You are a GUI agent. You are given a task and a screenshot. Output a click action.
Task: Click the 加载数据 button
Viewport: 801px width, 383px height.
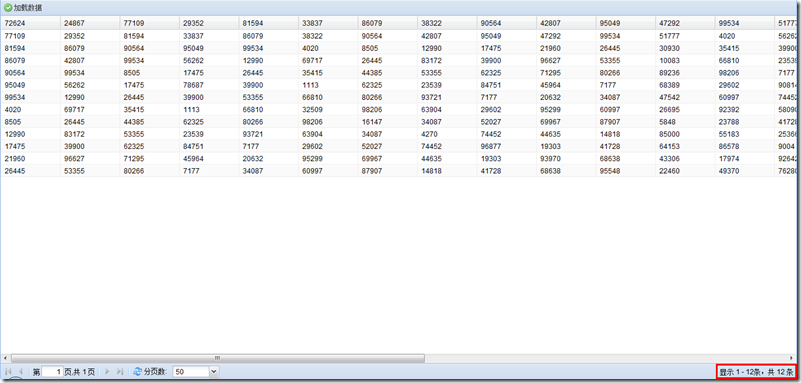[23, 8]
